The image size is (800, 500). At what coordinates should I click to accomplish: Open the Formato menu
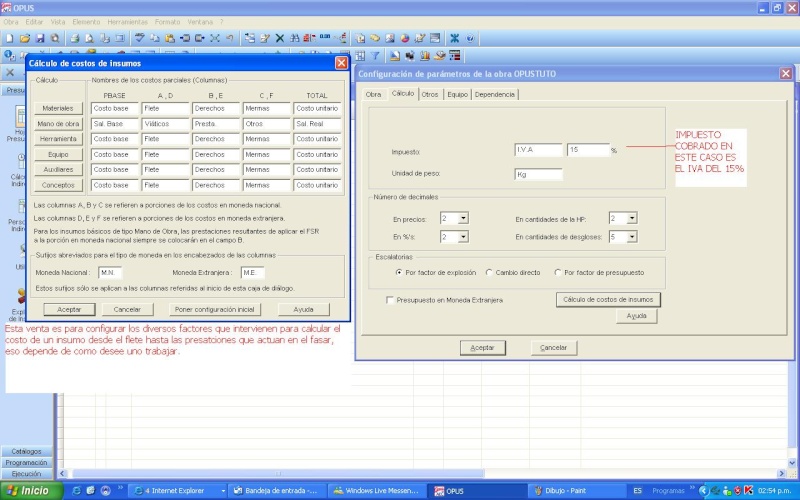[x=167, y=22]
